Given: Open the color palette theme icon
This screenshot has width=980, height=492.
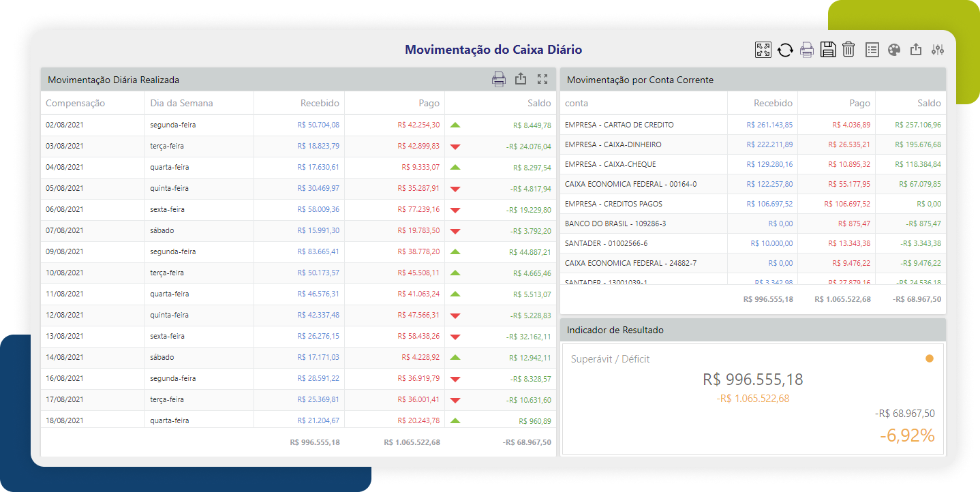Looking at the screenshot, I should coord(894,50).
